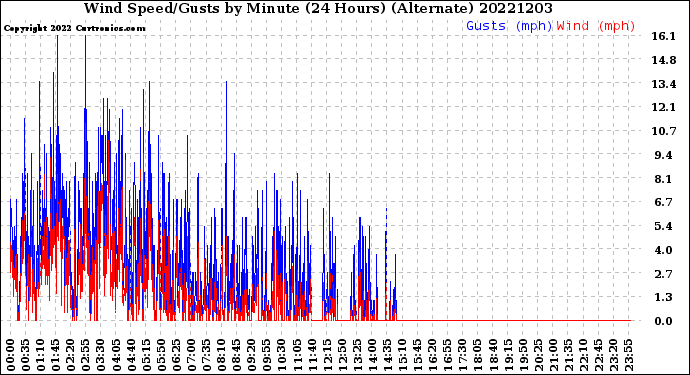This screenshot has width=690, height=375.
Task: Click the 22:10 time label
Action: click(x=583, y=355)
